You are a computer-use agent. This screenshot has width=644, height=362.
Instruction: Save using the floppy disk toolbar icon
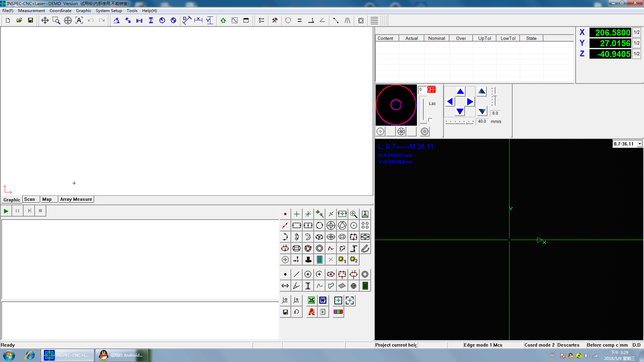pyautogui.click(x=31, y=20)
